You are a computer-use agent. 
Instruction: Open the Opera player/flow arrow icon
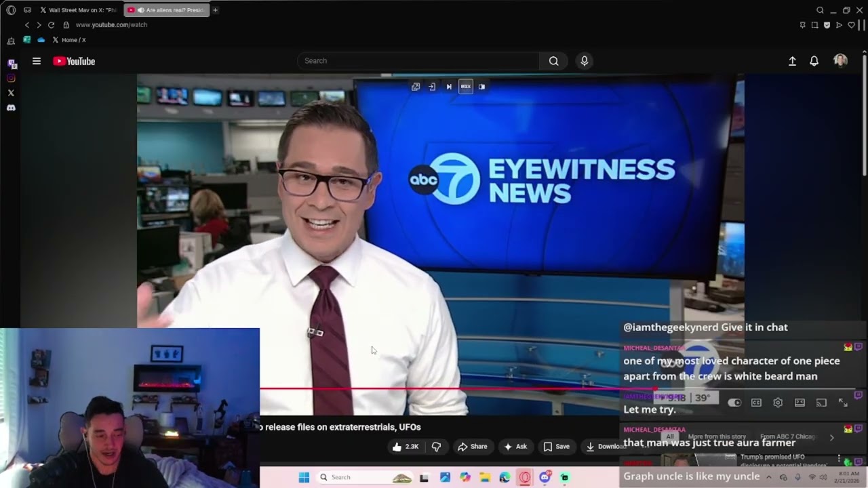pyautogui.click(x=839, y=25)
